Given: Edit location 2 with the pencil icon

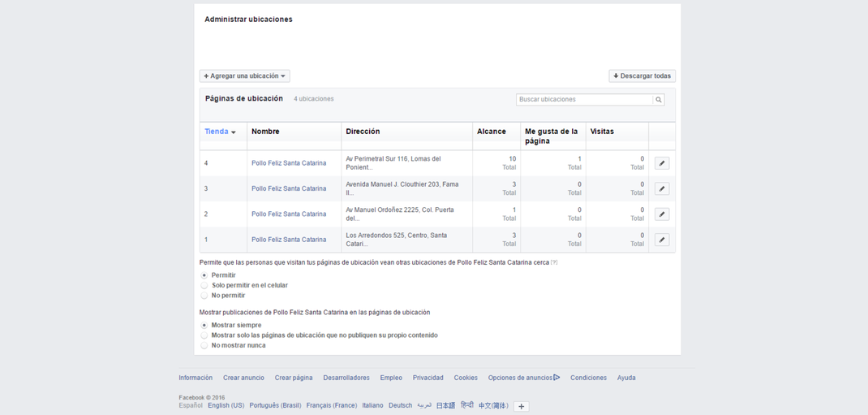Looking at the screenshot, I should (x=661, y=214).
